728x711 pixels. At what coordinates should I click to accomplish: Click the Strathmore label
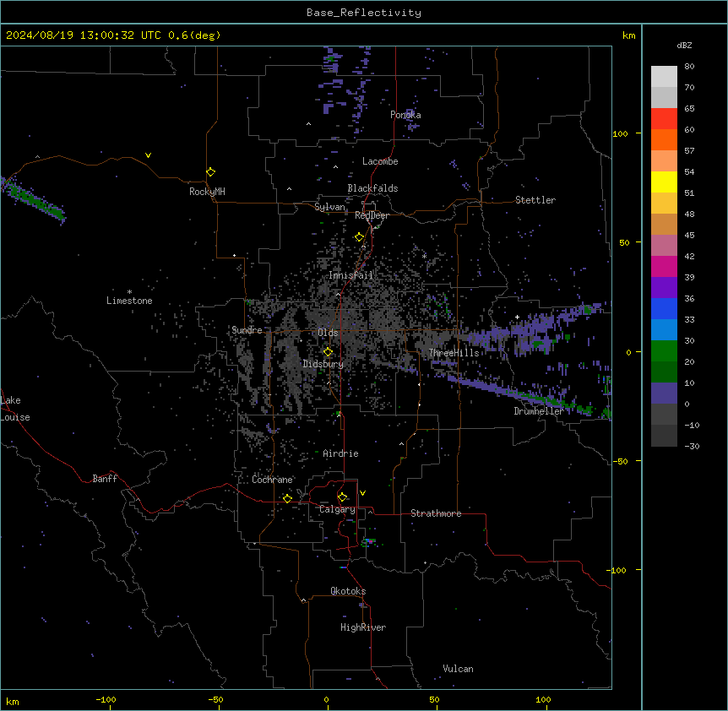point(436,513)
